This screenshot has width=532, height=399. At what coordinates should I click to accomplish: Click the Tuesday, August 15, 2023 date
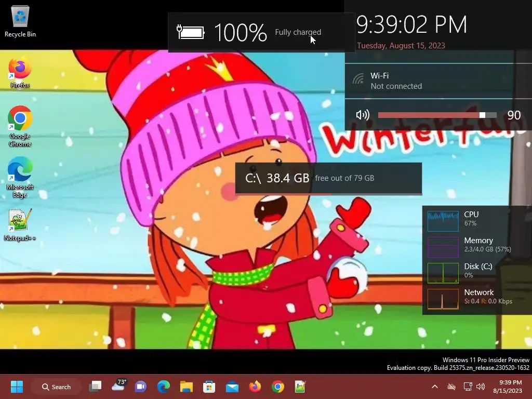[x=401, y=46]
